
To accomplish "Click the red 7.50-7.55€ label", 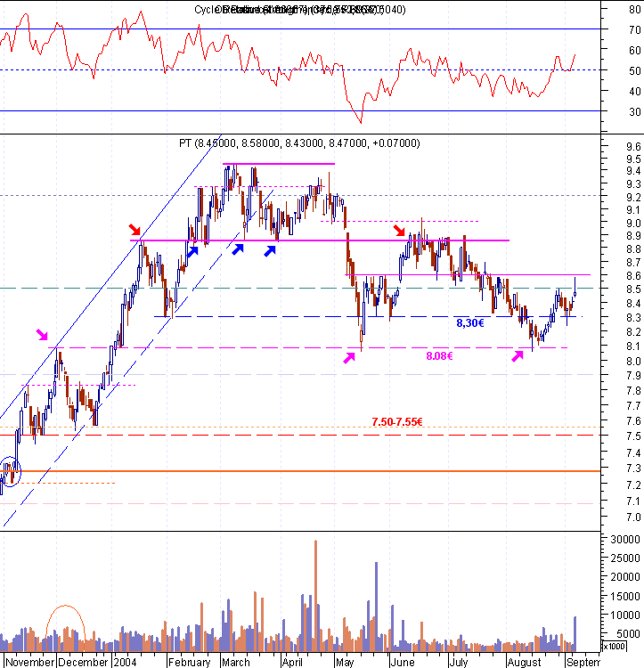I will pyautogui.click(x=397, y=422).
